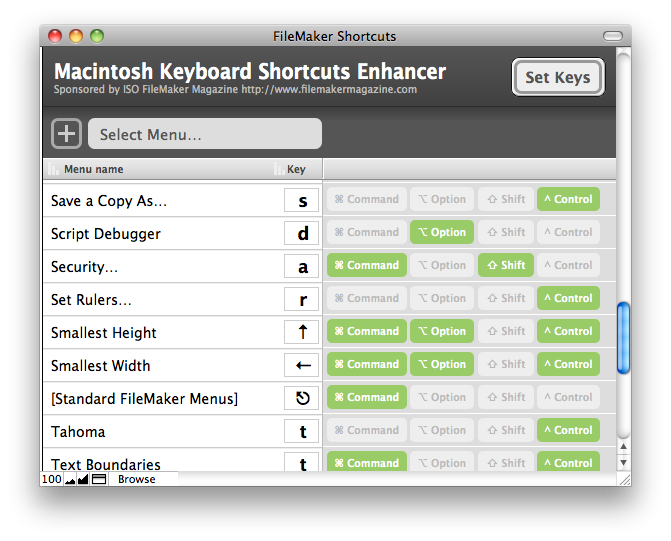Click the sort icon beside Menu name header
The height and width of the screenshot is (541, 671).
click(x=55, y=170)
